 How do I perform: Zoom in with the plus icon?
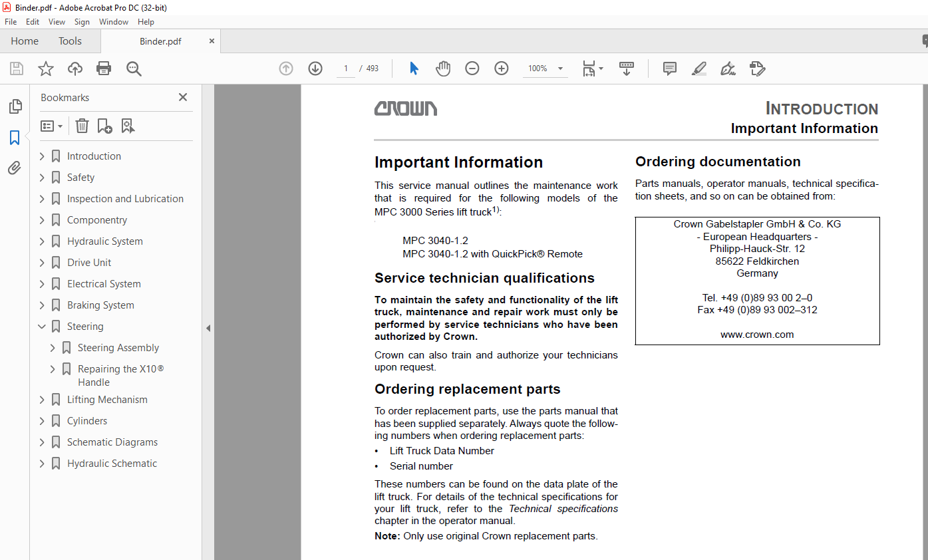coord(502,69)
